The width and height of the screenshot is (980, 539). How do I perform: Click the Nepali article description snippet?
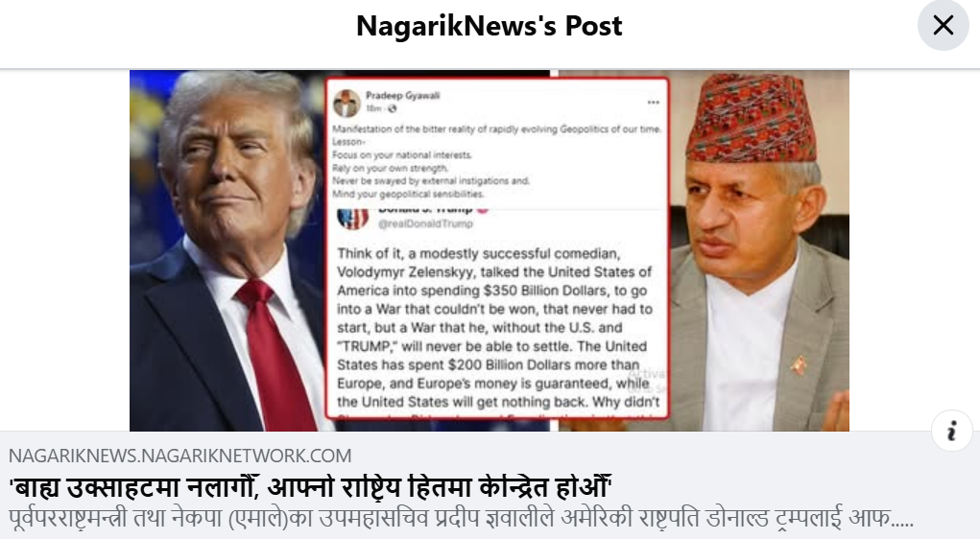(462, 519)
